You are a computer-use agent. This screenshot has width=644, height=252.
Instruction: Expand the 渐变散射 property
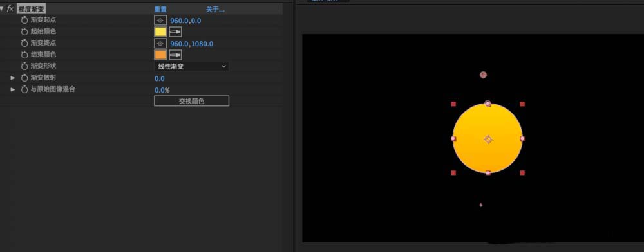pyautogui.click(x=13, y=77)
